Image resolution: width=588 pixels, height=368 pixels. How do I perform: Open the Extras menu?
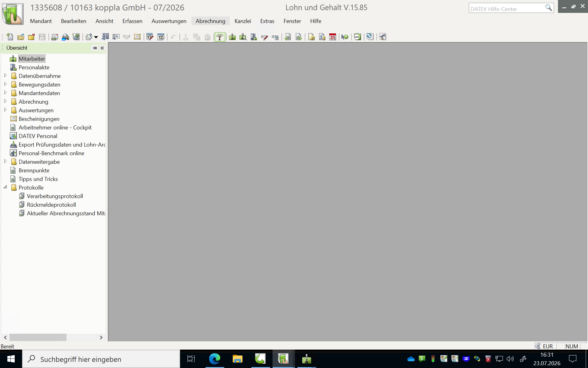267,21
